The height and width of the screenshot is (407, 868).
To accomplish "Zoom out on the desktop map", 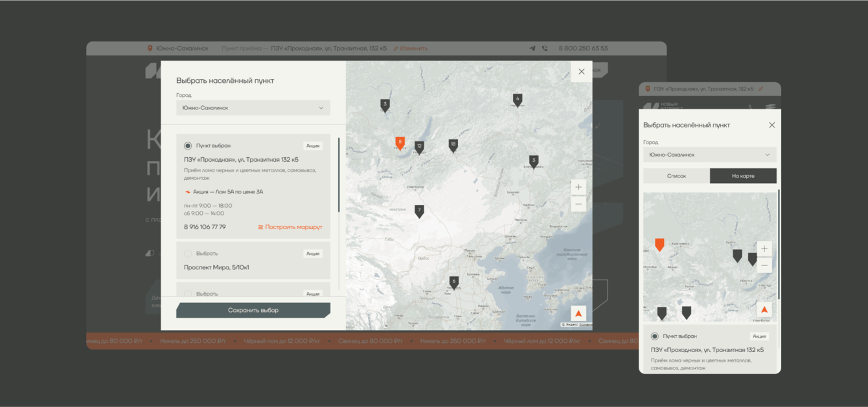I will 578,204.
